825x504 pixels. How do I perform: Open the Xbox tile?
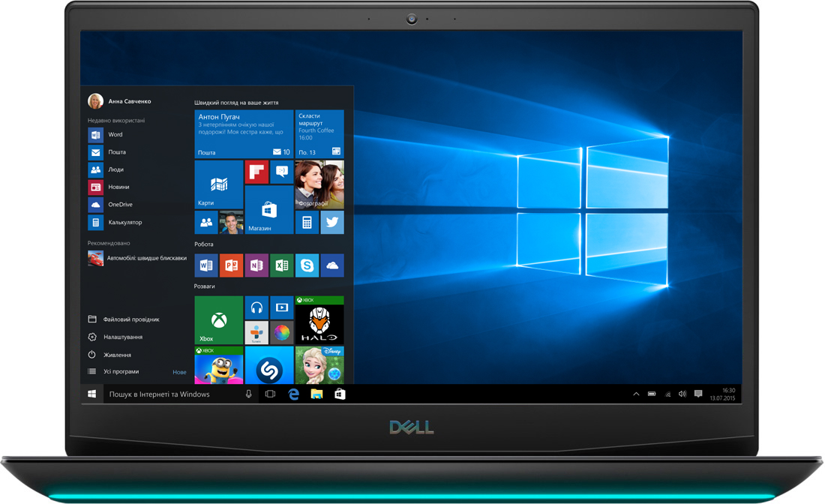pos(219,319)
